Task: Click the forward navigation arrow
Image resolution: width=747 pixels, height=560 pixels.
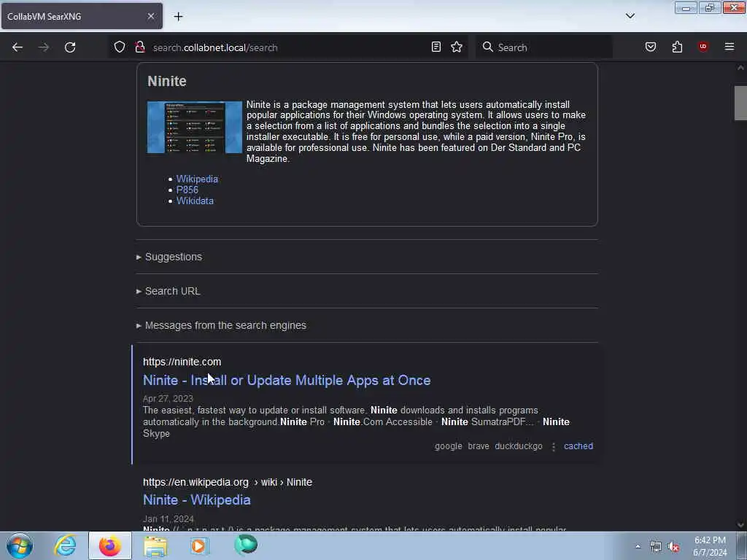Action: [43, 47]
